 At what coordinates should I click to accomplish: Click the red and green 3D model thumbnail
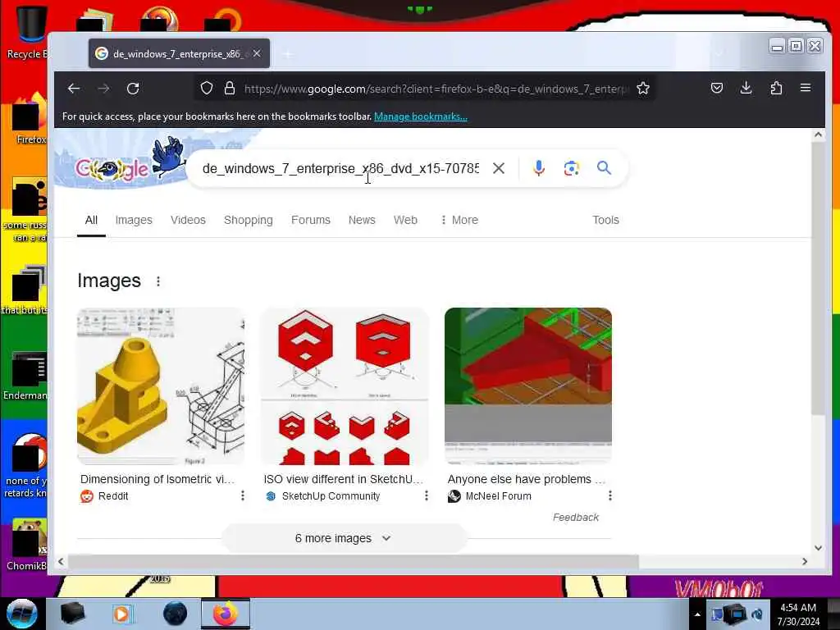pos(528,386)
